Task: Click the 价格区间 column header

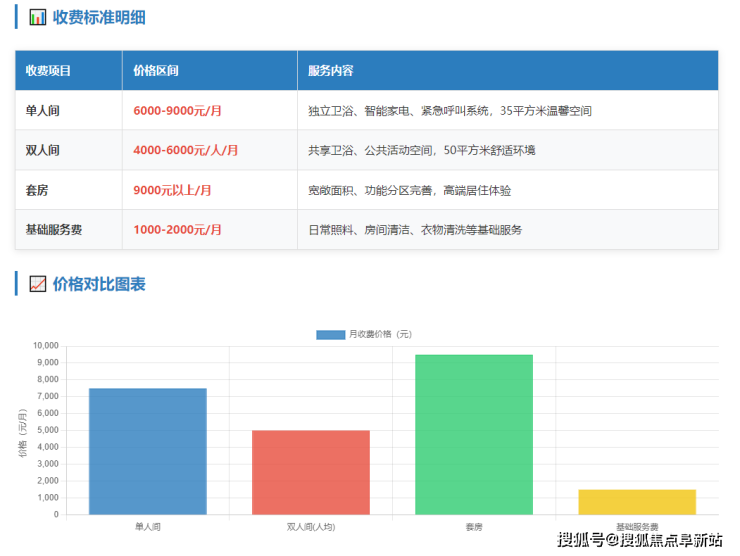Action: (156, 71)
